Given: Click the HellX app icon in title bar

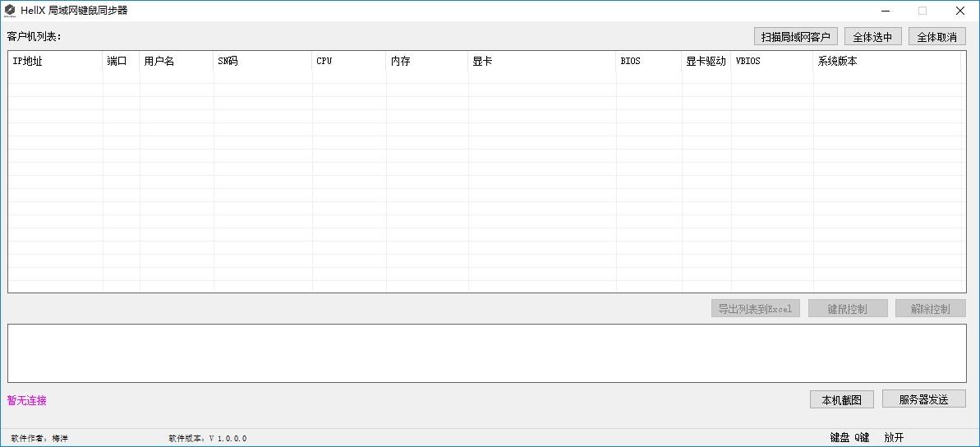Looking at the screenshot, I should 10,11.
